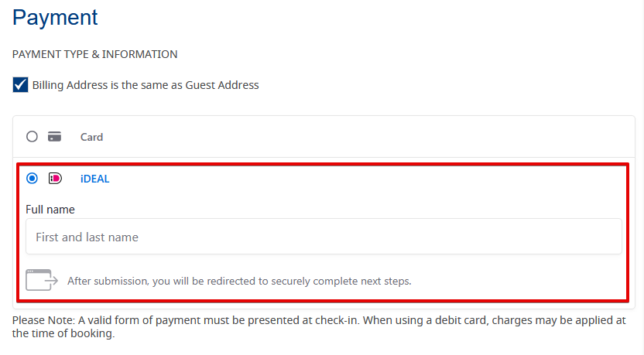Select the iDEAL radio button
644x355 pixels.
(x=32, y=179)
